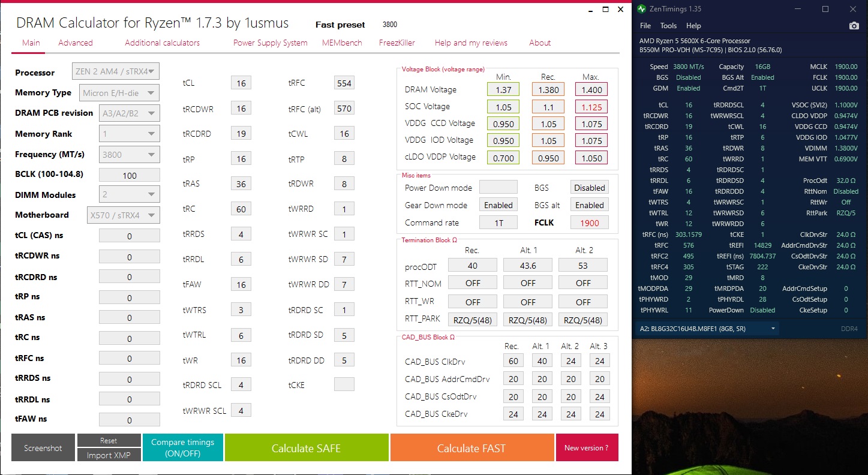The height and width of the screenshot is (475, 868).
Task: Show the About tab
Action: pyautogui.click(x=540, y=43)
